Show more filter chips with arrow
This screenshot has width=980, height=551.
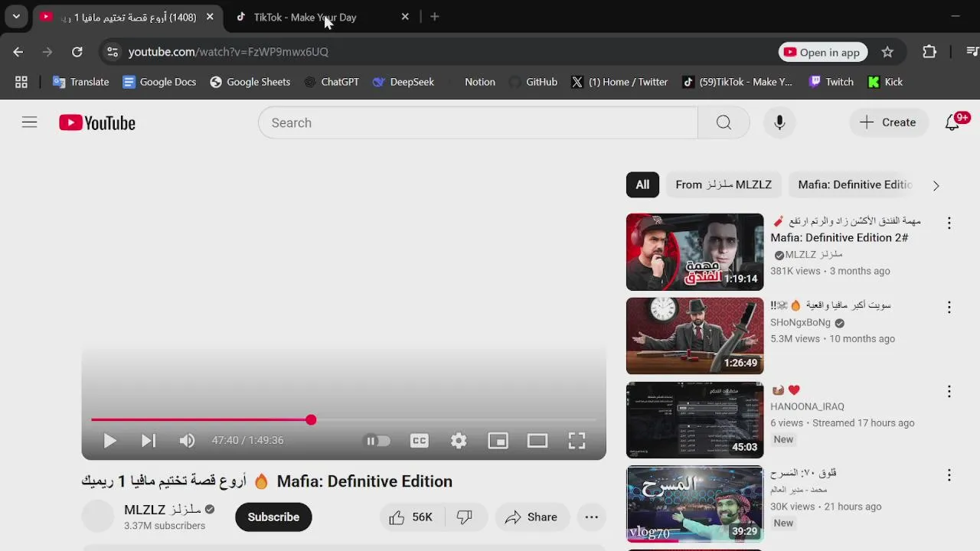[x=936, y=185]
